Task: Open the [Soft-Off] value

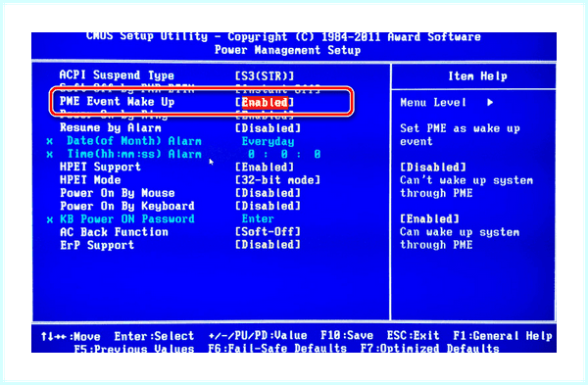Action: point(268,231)
